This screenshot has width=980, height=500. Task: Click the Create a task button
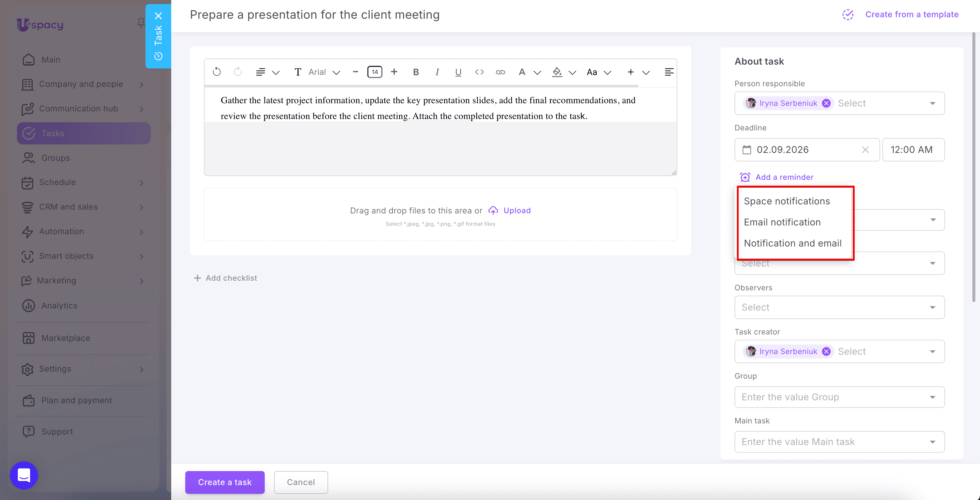pos(225,482)
